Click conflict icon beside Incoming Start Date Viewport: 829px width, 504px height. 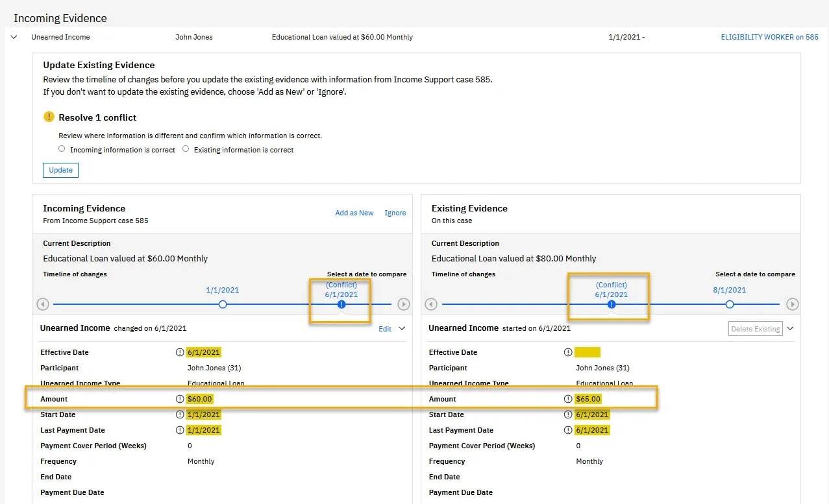tap(180, 414)
